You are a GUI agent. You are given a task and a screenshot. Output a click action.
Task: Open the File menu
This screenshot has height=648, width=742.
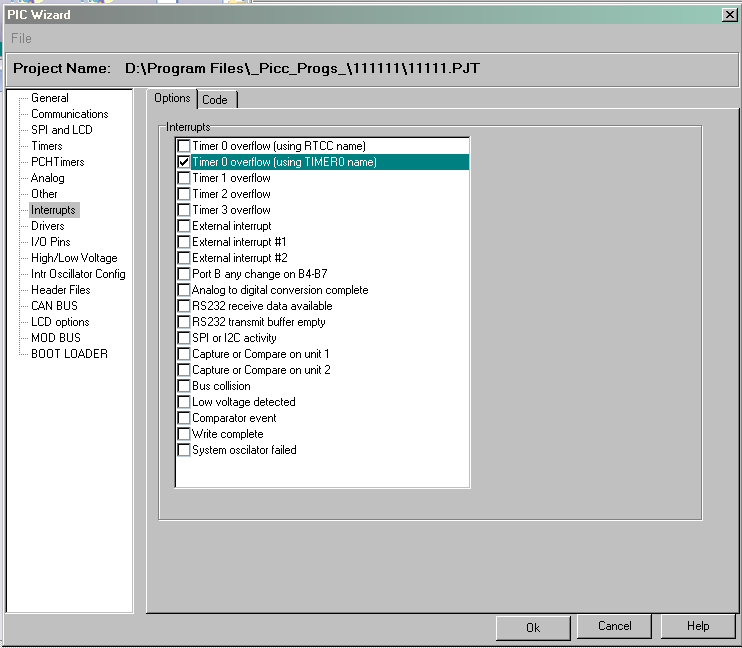pyautogui.click(x=21, y=38)
